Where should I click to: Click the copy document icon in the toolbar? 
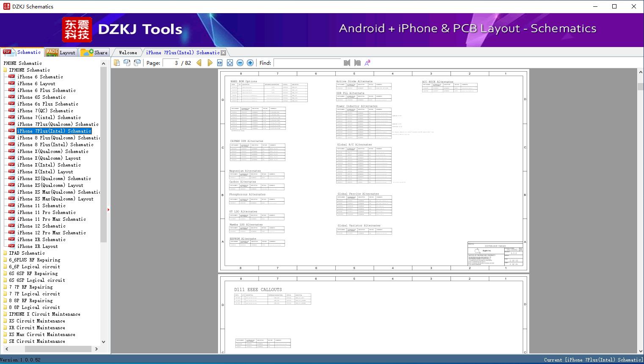(117, 63)
